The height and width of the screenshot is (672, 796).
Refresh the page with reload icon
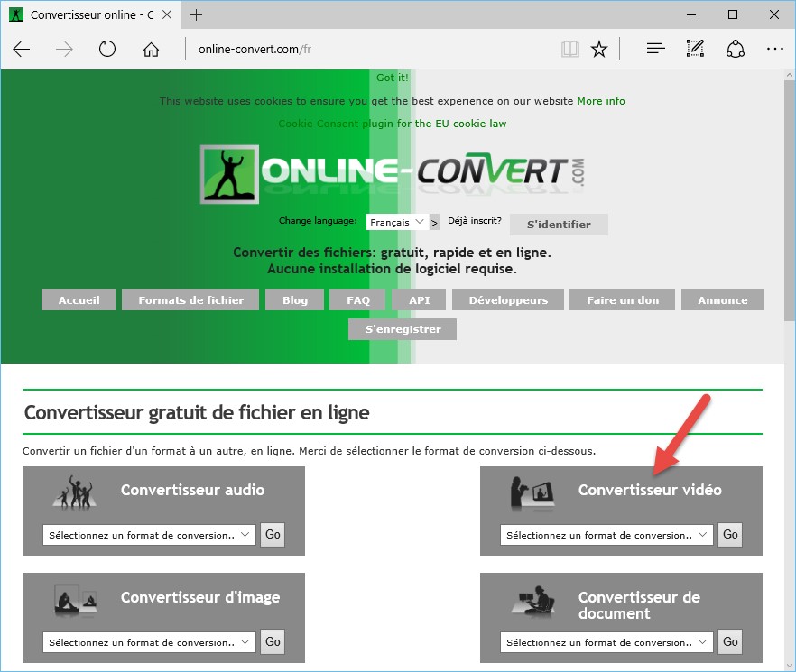coord(107,50)
